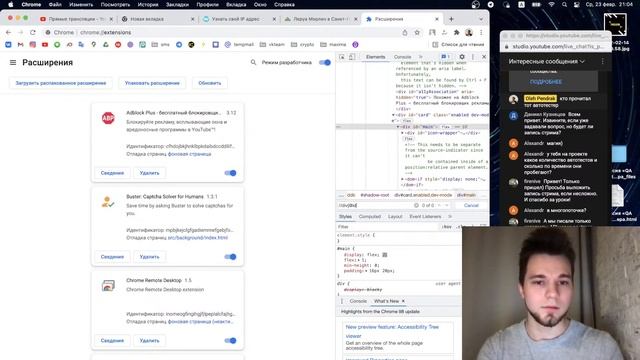Open the Reading list button

pos(458,44)
